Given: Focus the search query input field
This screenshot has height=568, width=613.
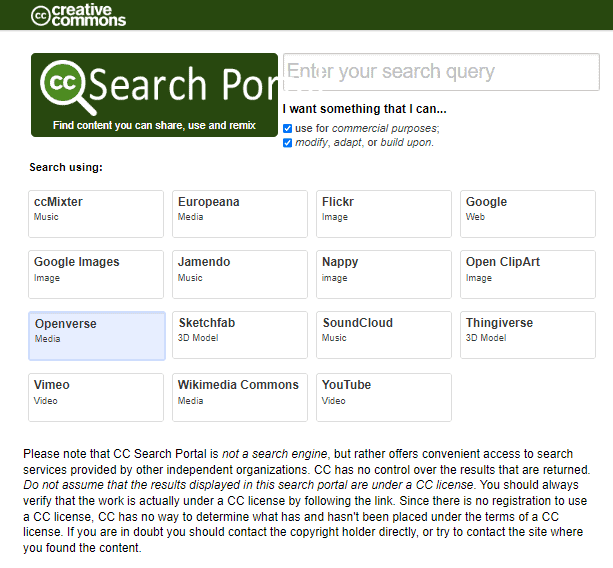Looking at the screenshot, I should (x=441, y=72).
